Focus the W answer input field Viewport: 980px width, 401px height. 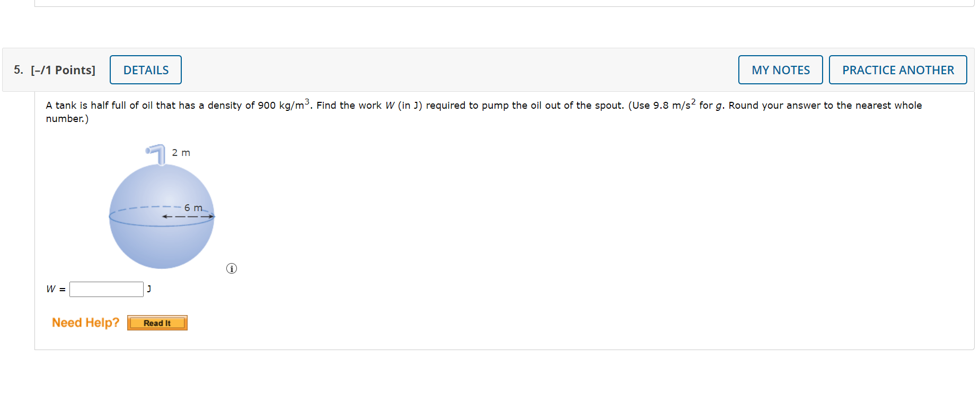107,289
